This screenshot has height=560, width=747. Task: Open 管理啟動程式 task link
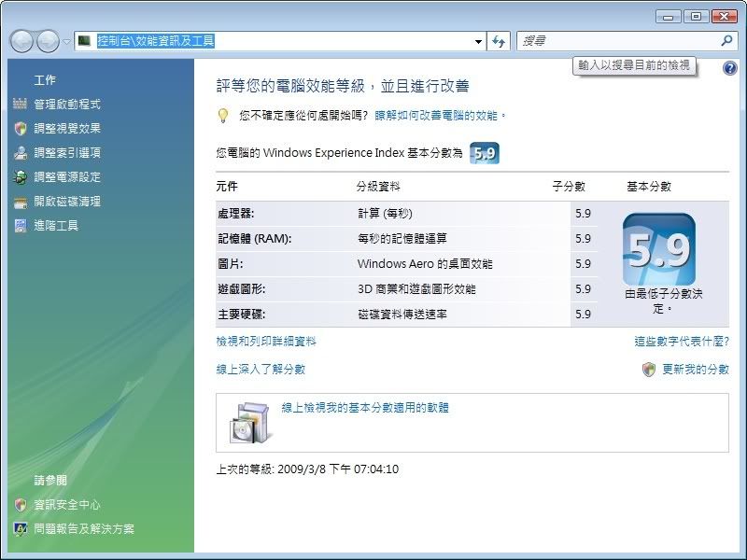tap(67, 104)
